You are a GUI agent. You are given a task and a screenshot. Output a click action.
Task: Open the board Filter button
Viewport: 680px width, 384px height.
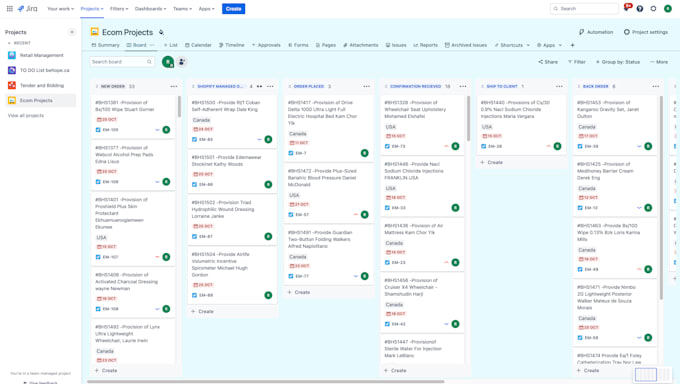[577, 62]
